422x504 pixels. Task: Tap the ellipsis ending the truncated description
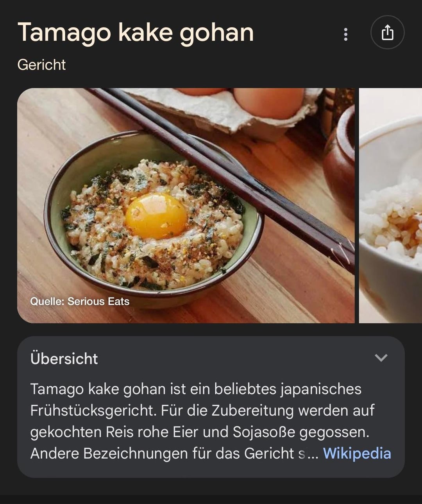pyautogui.click(x=313, y=455)
